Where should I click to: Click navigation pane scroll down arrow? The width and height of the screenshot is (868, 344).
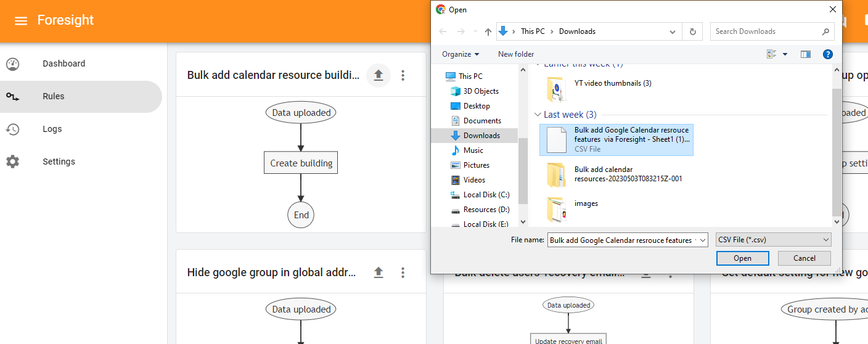(x=523, y=222)
